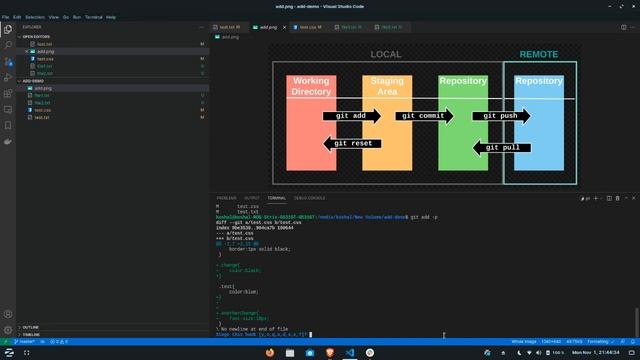
Task: Open the Help menu
Action: (111, 17)
